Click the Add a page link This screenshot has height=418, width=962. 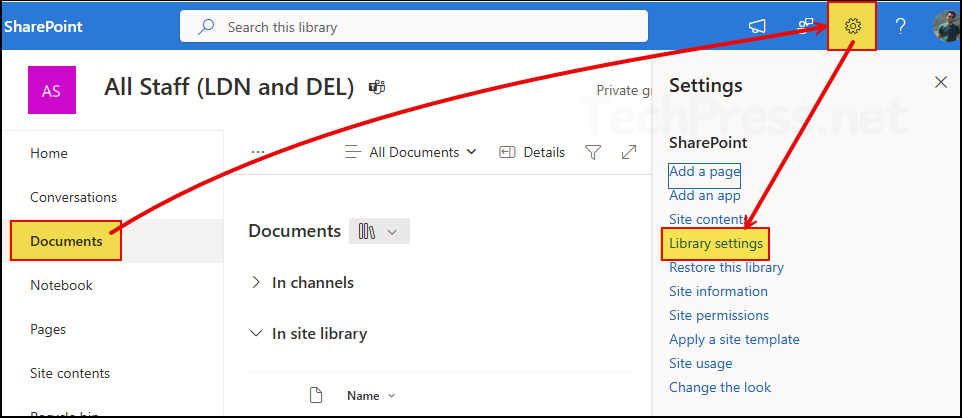coord(704,172)
